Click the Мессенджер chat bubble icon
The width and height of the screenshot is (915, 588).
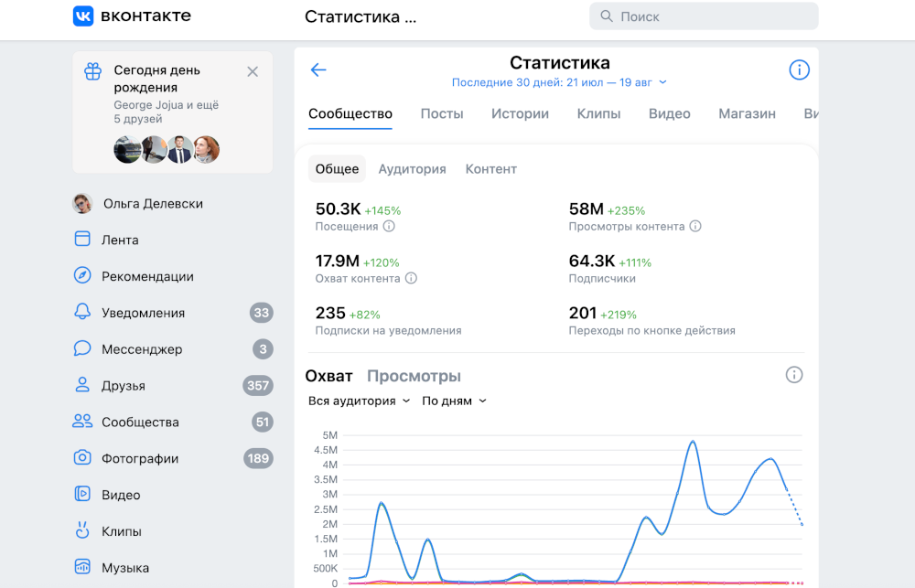click(82, 348)
